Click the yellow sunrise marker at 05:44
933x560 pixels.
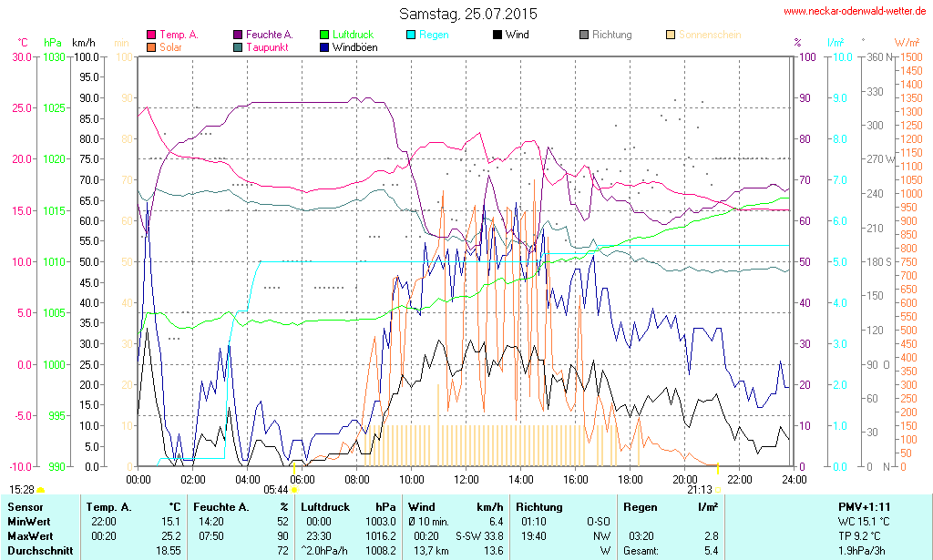(294, 489)
